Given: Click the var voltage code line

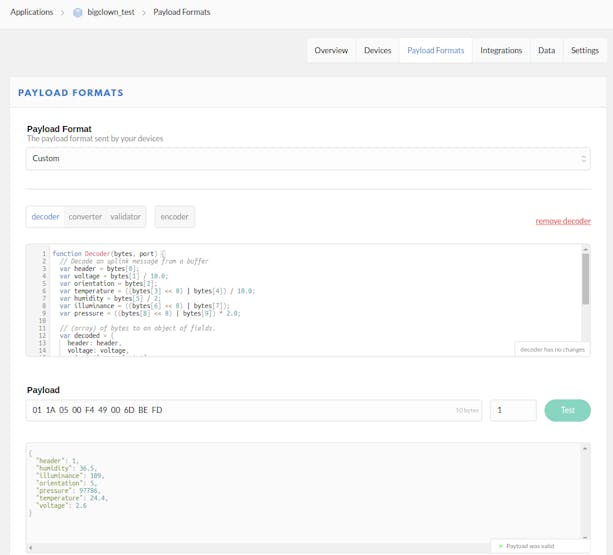Looking at the screenshot, I should [x=114, y=276].
